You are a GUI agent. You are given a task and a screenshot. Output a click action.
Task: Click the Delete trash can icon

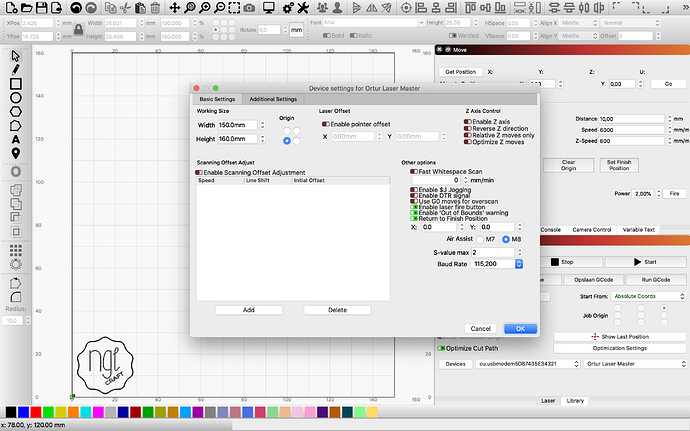click(x=155, y=7)
